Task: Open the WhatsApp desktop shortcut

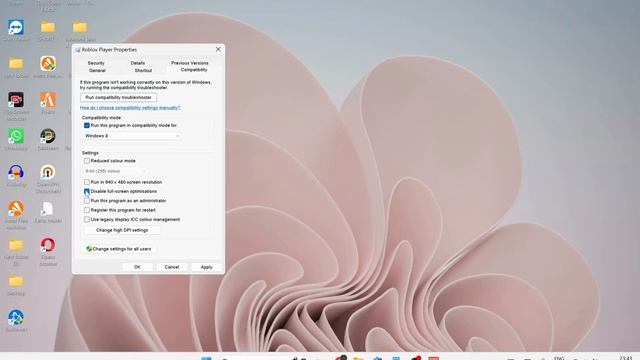Action: coord(16,136)
